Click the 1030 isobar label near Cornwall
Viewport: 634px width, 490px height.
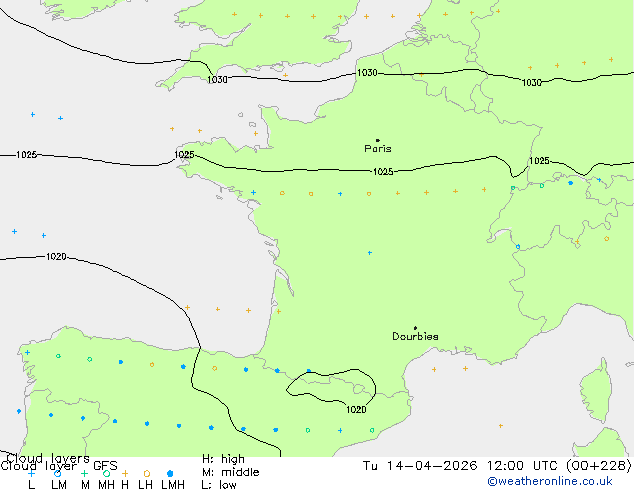point(217,80)
